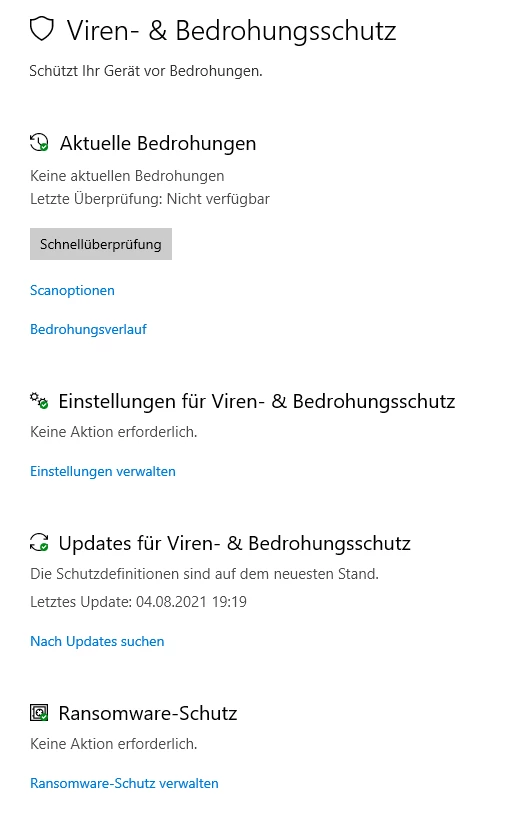The height and width of the screenshot is (819, 505).
Task: Select Nach Updates suchen link
Action: (x=97, y=641)
